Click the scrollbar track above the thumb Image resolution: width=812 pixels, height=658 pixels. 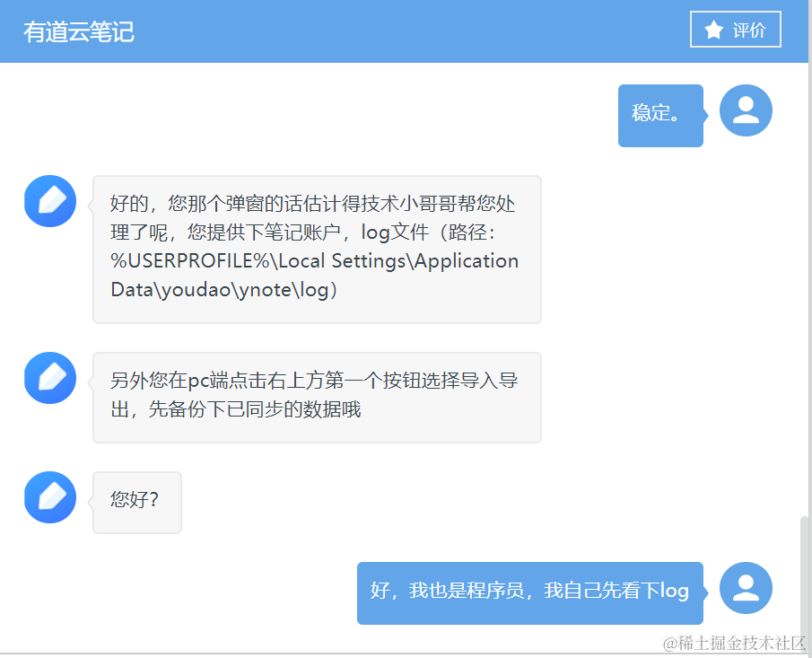(x=804, y=289)
